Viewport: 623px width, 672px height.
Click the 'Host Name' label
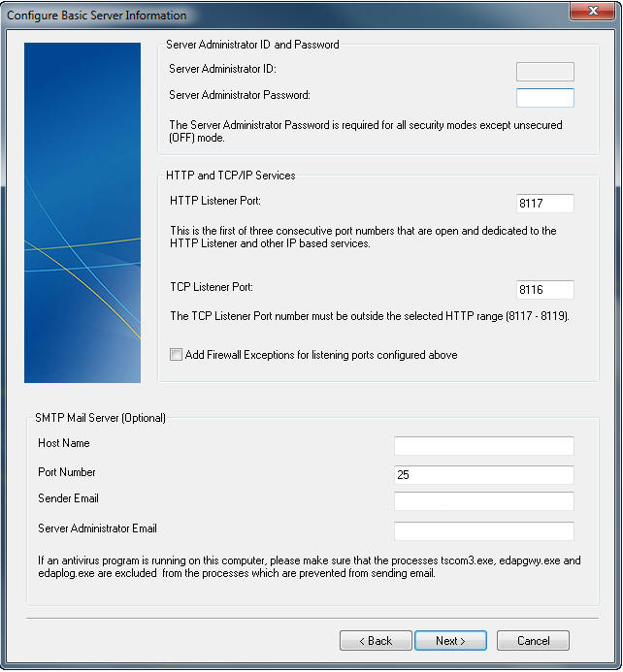[64, 443]
